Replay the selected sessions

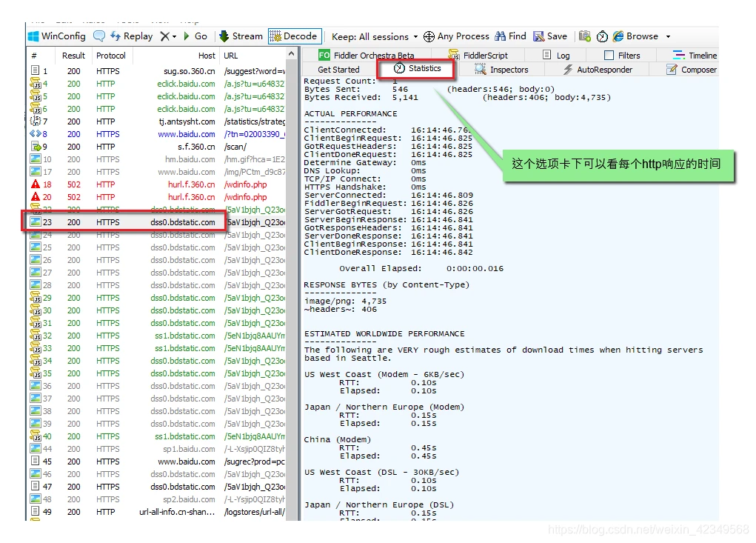[131, 36]
